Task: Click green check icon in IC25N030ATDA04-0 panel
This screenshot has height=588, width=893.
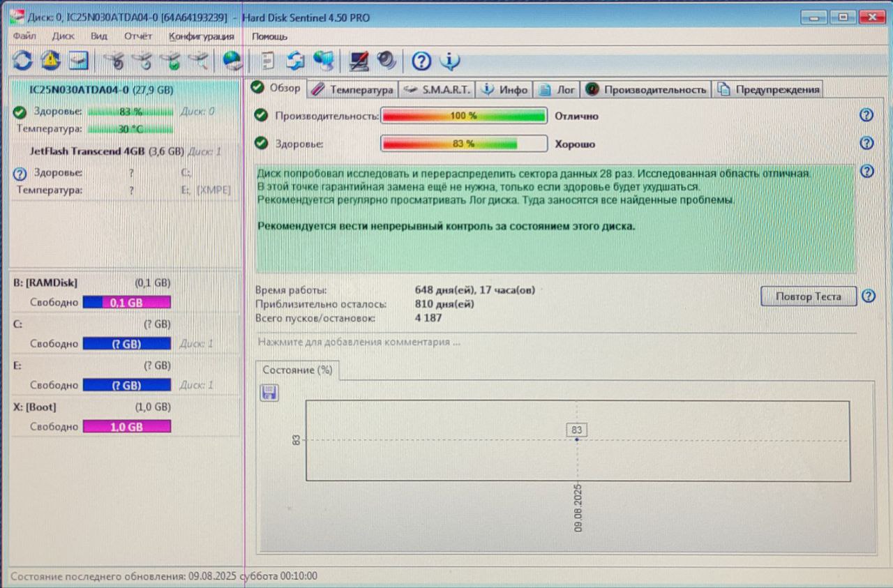Action: coord(20,112)
